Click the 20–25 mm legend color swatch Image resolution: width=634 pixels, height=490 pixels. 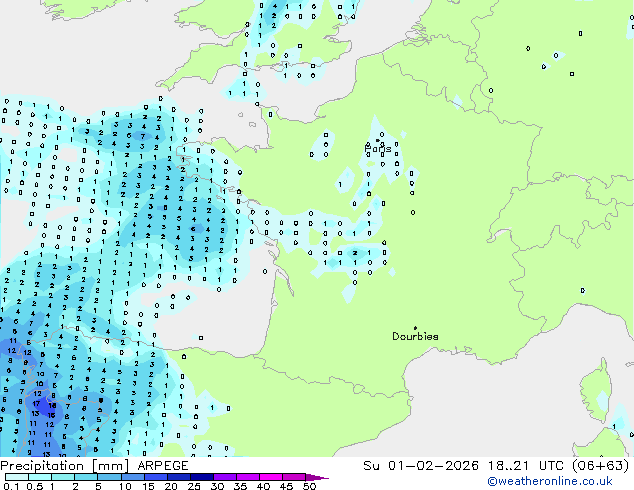pos(179,477)
